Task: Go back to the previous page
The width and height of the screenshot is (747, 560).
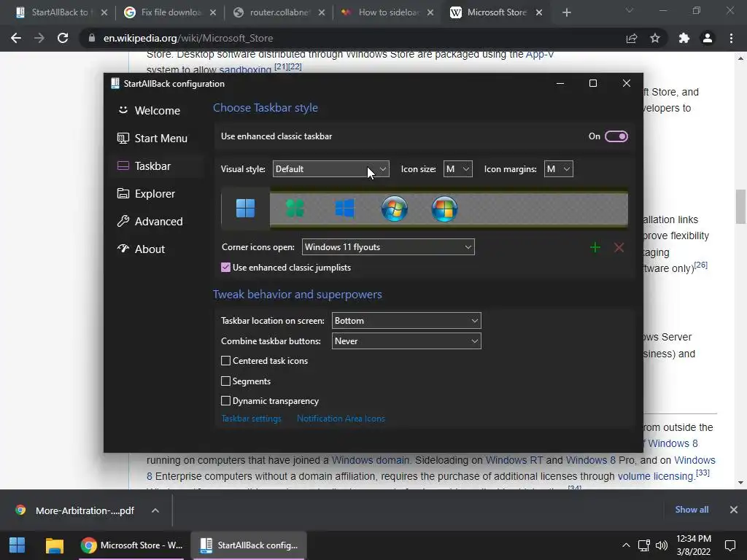Action: (16, 38)
